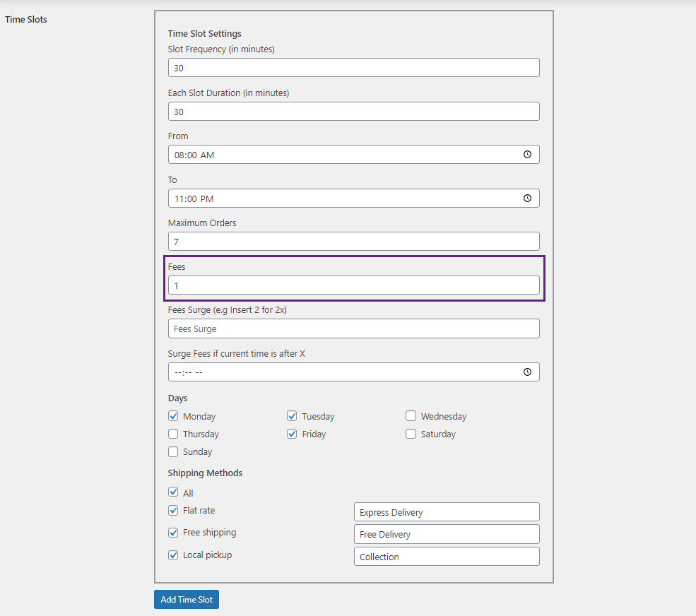Open clock icon in Surge Fees time field
Image resolution: width=696 pixels, height=616 pixels.
tap(527, 372)
